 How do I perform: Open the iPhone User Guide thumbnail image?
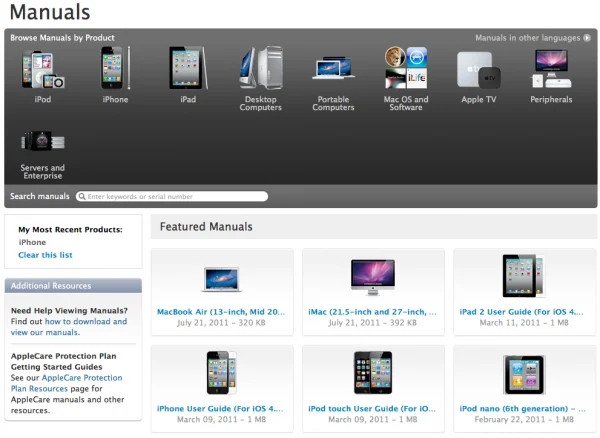[x=222, y=373]
